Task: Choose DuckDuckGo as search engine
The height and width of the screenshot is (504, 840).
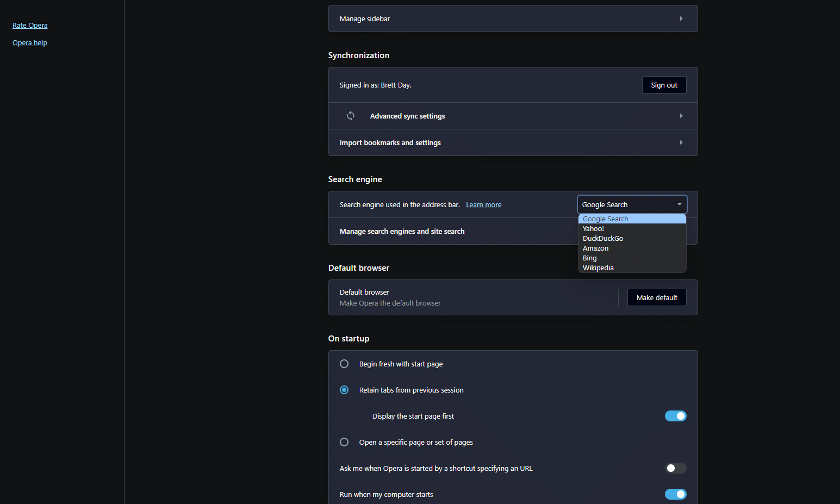Action: 603,239
